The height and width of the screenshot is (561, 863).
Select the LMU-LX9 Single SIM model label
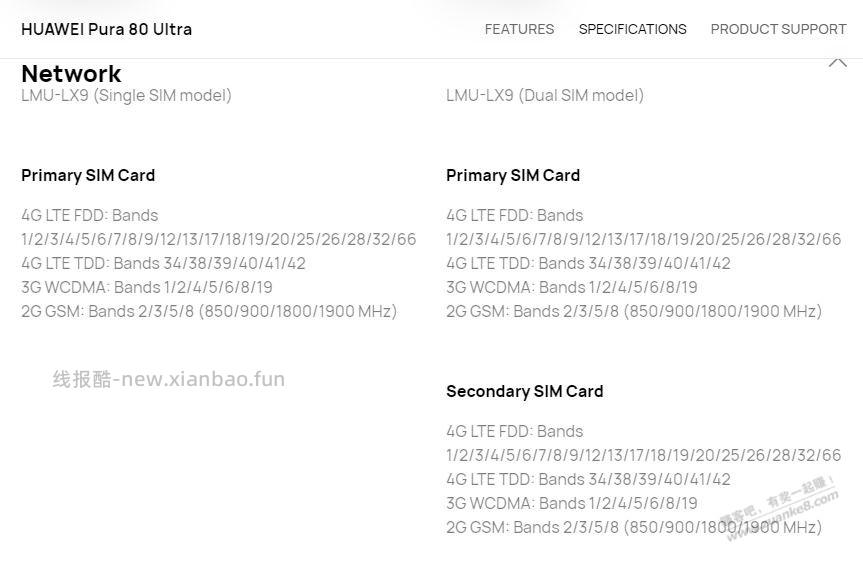(126, 95)
